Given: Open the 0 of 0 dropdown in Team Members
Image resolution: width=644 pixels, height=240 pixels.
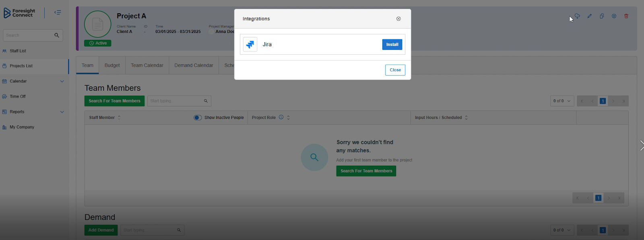Looking at the screenshot, I should (x=562, y=101).
